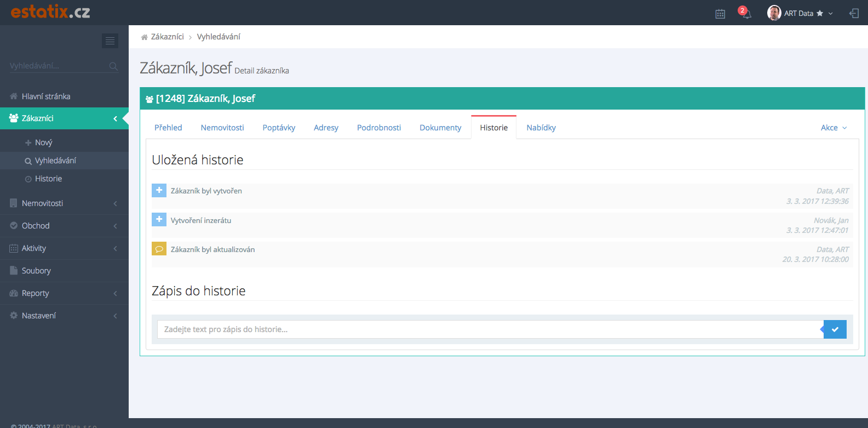Focus the Zadejte text pro zápis input
This screenshot has height=428, width=868.
tap(490, 329)
